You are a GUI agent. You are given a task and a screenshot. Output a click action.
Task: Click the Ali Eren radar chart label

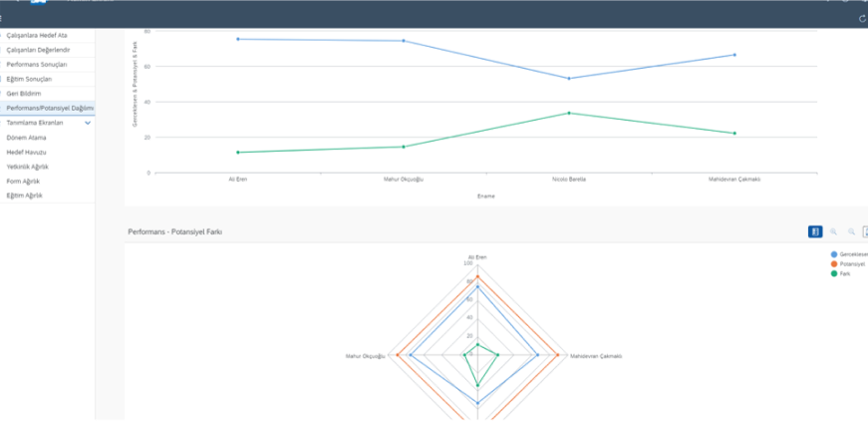[x=477, y=257]
